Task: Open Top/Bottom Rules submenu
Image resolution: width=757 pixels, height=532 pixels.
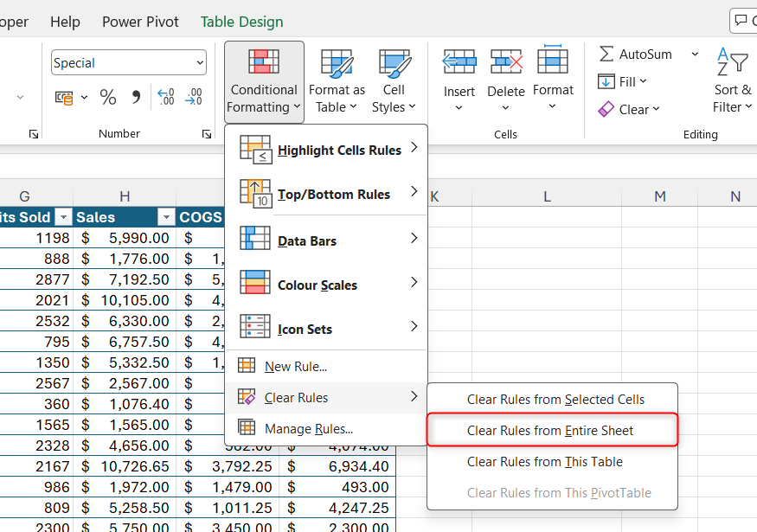Action: click(x=326, y=194)
